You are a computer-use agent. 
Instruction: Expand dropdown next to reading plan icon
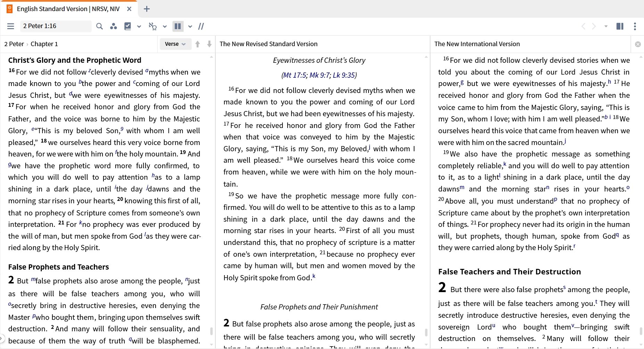tap(139, 26)
